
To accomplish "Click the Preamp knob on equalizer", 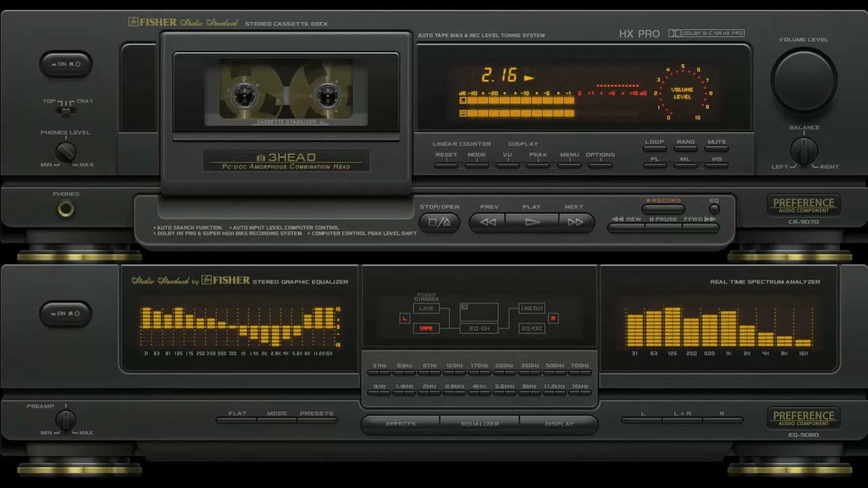I will click(x=66, y=420).
